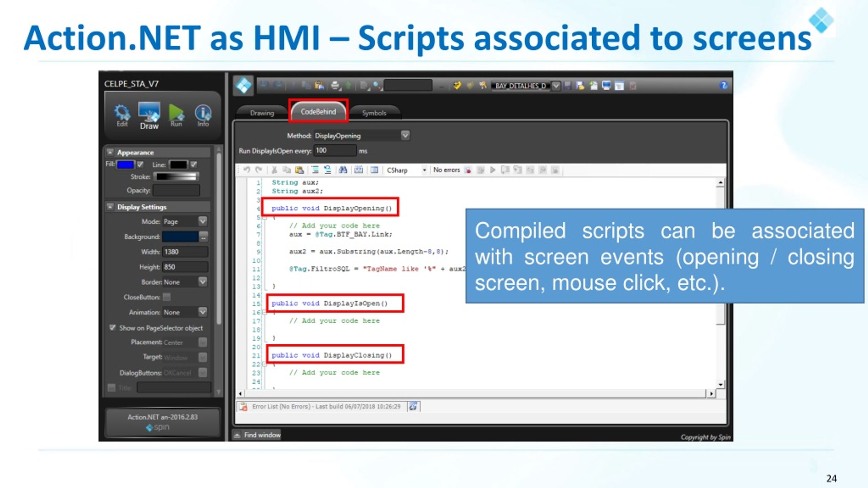The height and width of the screenshot is (488, 868).
Task: Click the Stroke gradient slider
Action: tap(176, 177)
